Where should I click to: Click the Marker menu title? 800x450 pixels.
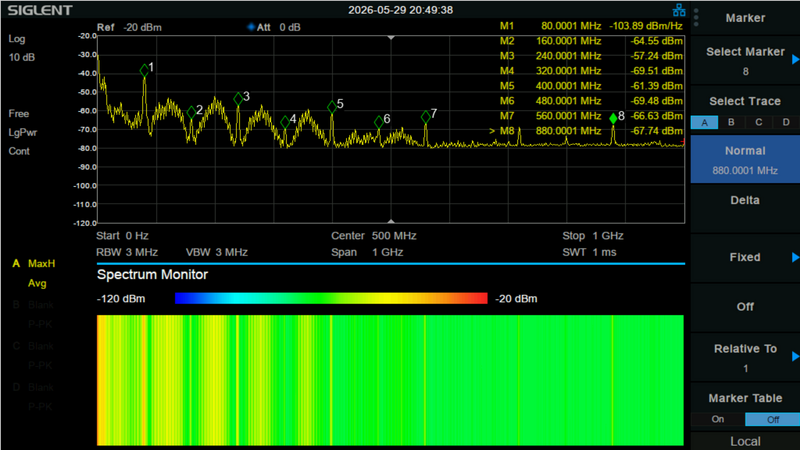click(x=745, y=18)
